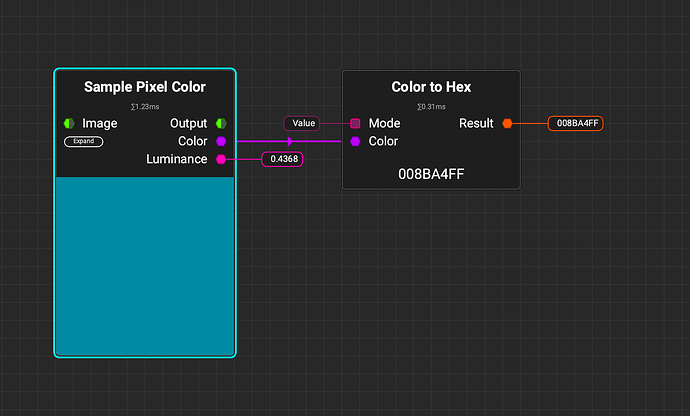Click the square Mode input port
This screenshot has height=416, width=690.
coord(355,123)
